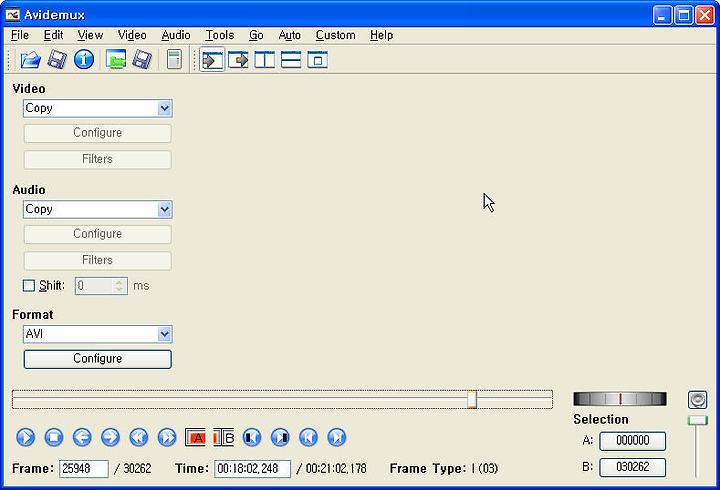Screen dimensions: 720x490
Task: Close the Avidemux window
Action: pos(704,15)
